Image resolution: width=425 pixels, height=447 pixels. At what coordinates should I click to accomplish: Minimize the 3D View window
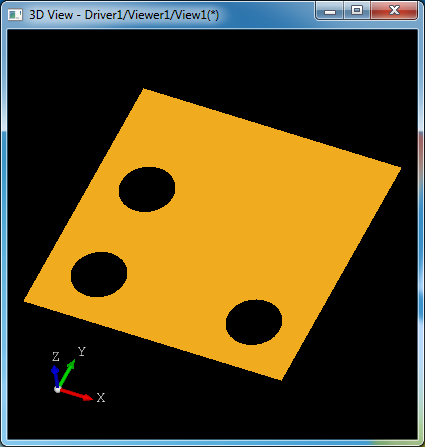[x=330, y=11]
